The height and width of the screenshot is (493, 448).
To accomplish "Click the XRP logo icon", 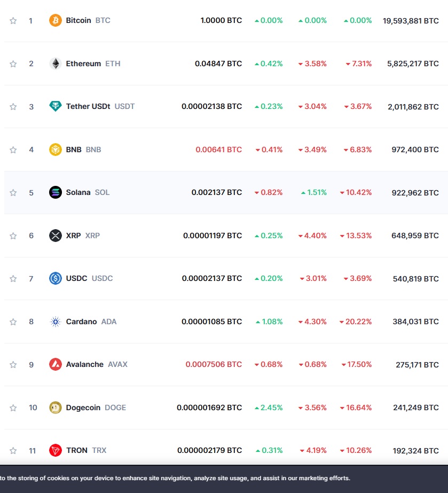I will click(x=54, y=236).
